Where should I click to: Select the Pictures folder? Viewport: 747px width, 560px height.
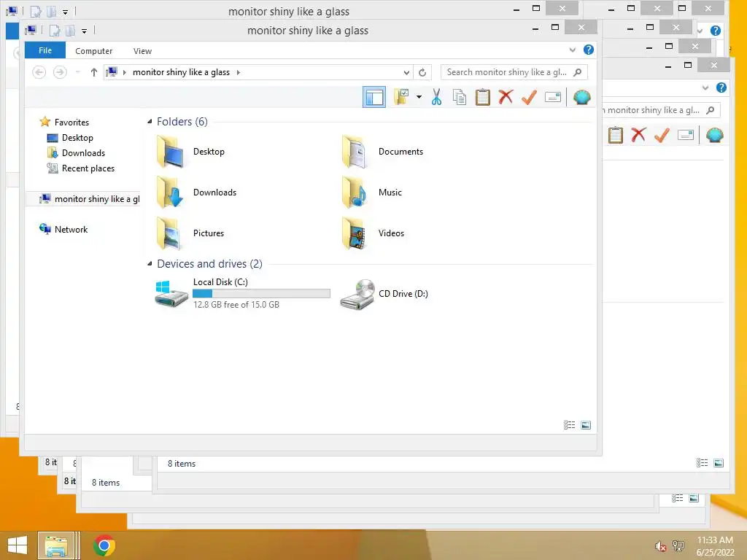[190, 233]
